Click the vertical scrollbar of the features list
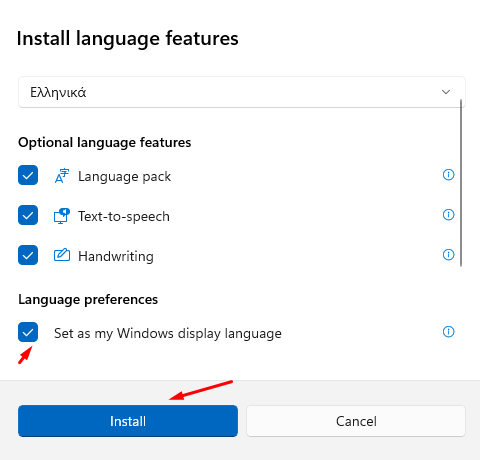The image size is (480, 460). pyautogui.click(x=461, y=183)
